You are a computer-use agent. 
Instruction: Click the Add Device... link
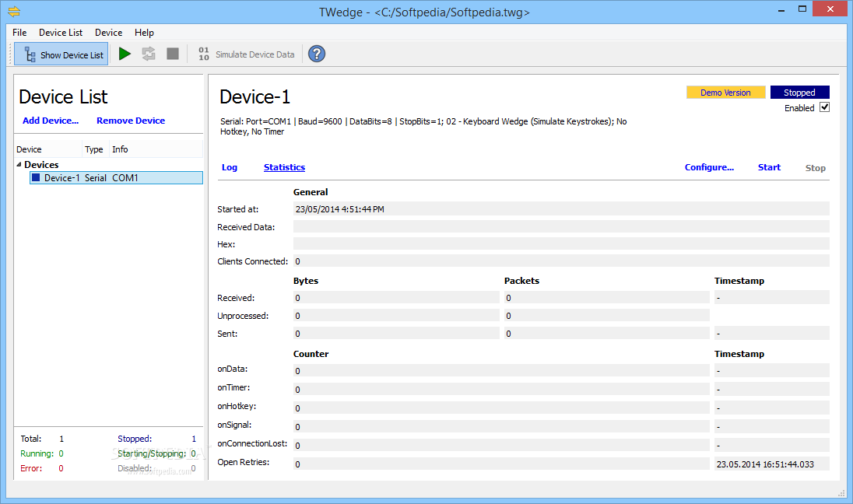click(x=51, y=121)
